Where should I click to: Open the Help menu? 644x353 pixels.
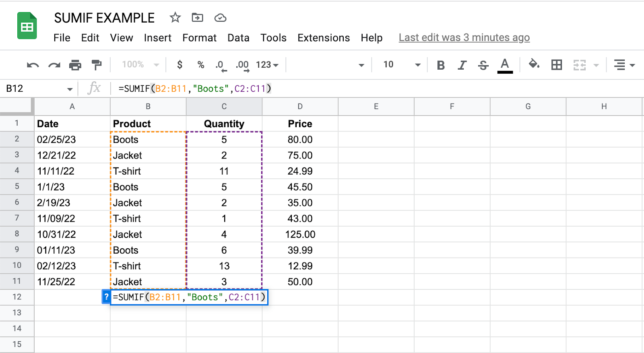point(372,38)
